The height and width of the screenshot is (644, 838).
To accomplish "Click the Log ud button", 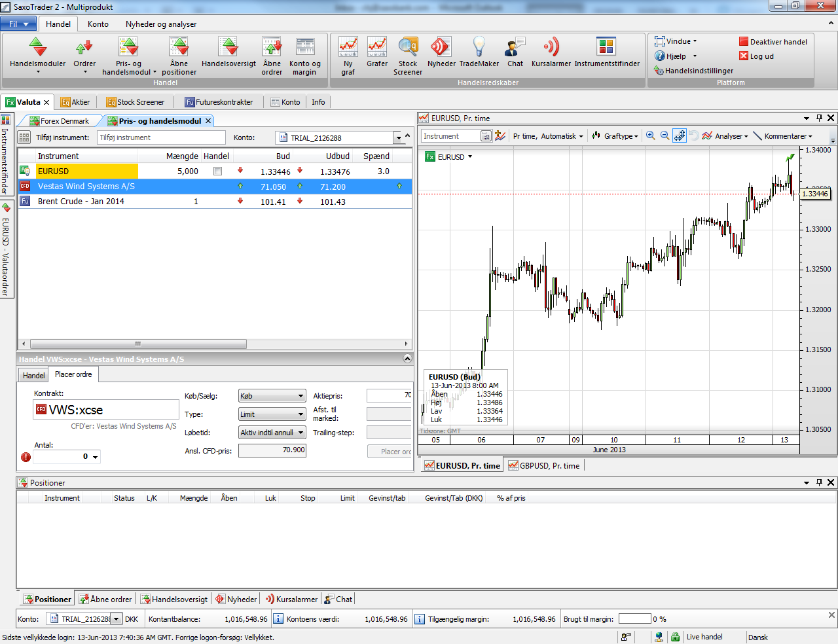I will pos(756,56).
